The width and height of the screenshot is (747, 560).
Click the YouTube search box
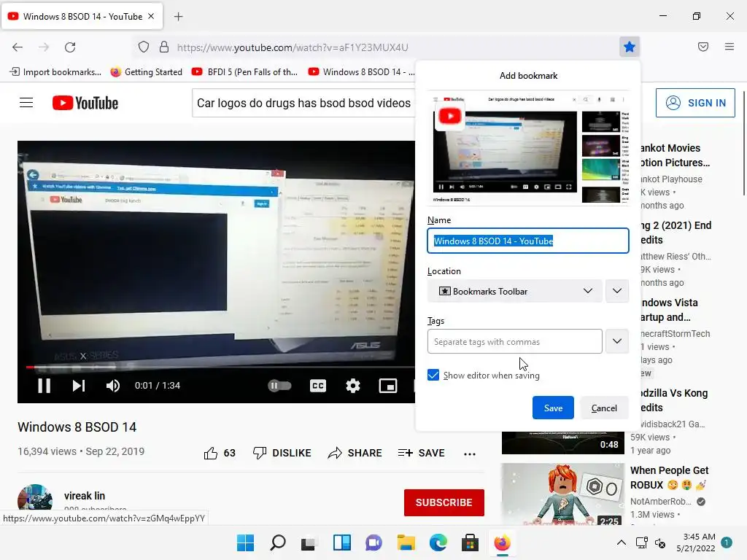coord(303,103)
